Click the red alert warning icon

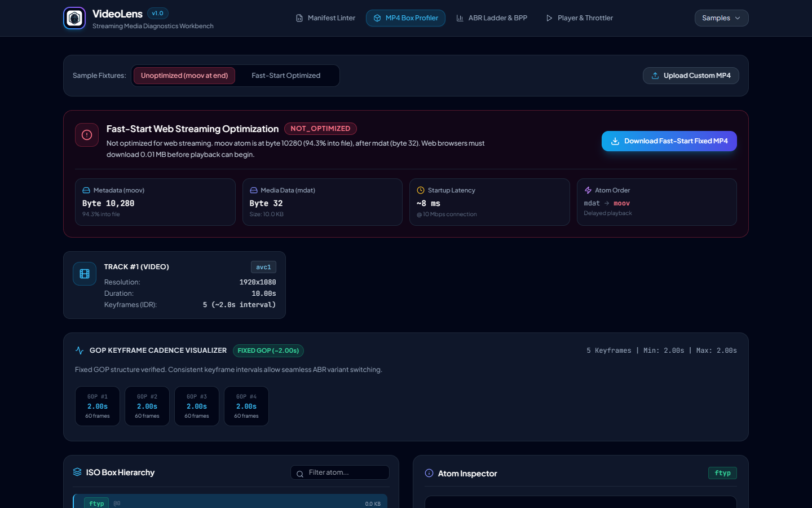(87, 135)
